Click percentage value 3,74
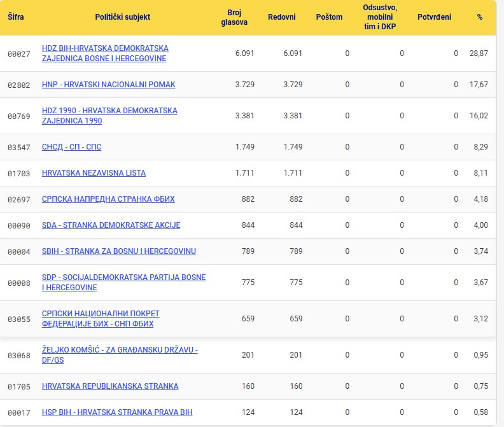Screen dimensions: 504x427 click(480, 251)
